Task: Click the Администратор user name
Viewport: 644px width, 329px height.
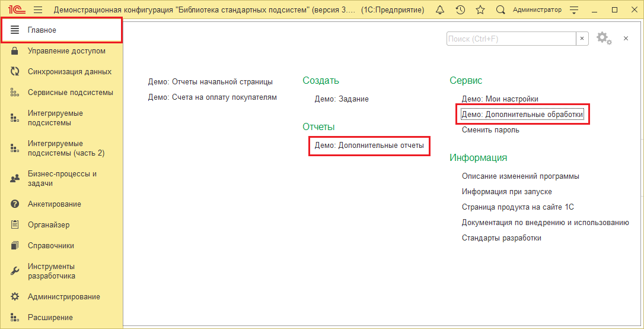Action: (537, 10)
